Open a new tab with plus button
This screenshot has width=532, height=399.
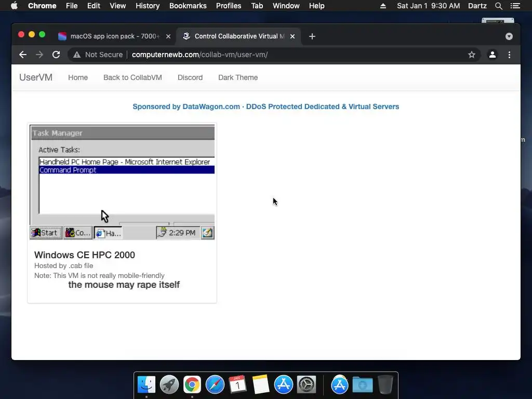tap(312, 36)
